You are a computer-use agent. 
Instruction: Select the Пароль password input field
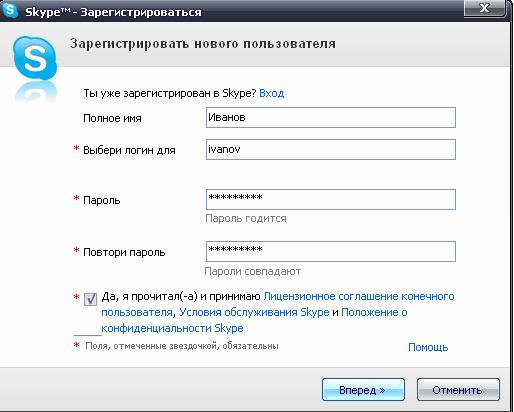pos(331,199)
